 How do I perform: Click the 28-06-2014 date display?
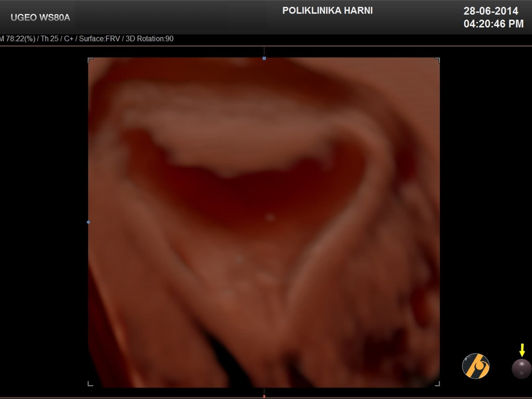click(491, 11)
